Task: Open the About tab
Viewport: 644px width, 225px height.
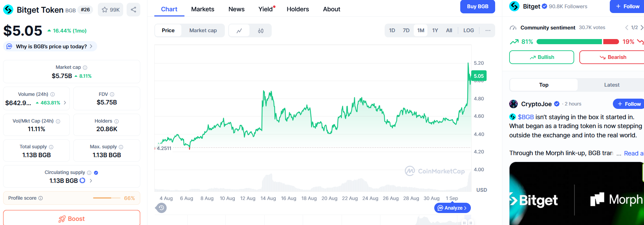Action: [332, 9]
